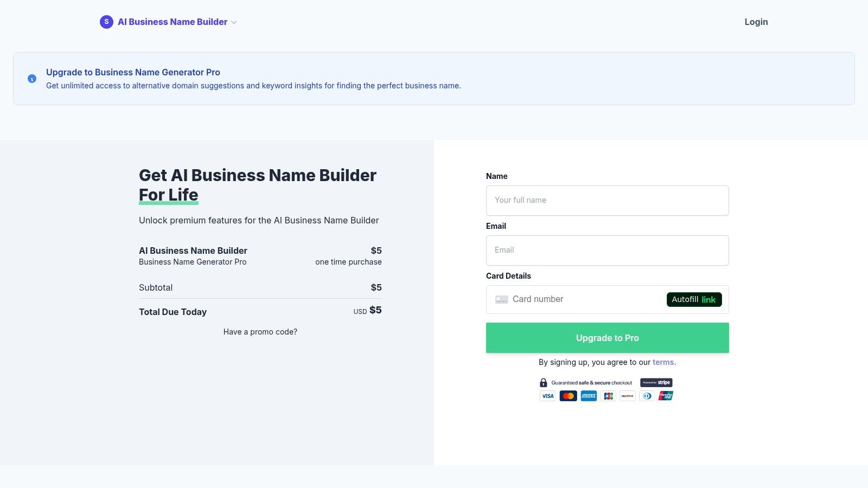Click the USD $5 total amount
Screen dimensions: 868x488
[368, 310]
